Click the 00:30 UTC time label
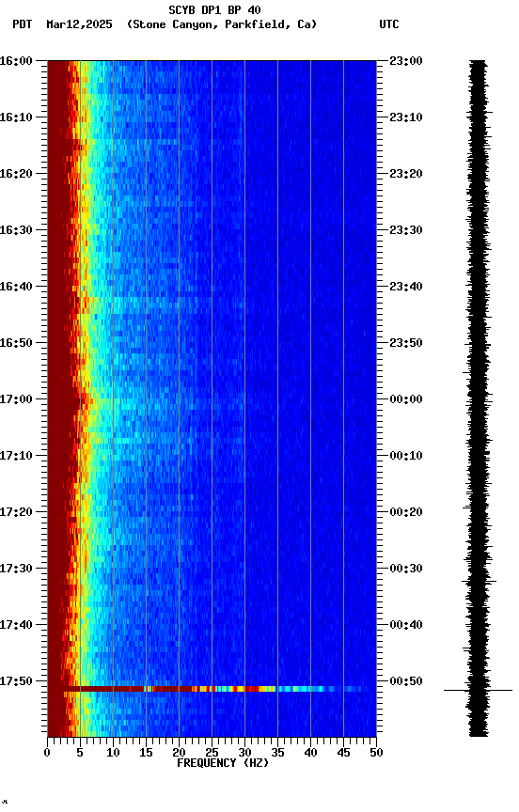The image size is (519, 812). coord(406,569)
